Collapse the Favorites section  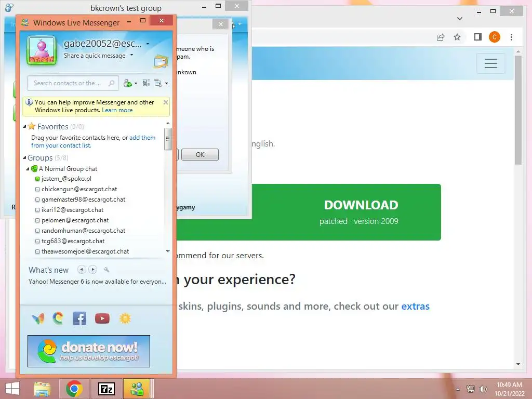pos(24,127)
